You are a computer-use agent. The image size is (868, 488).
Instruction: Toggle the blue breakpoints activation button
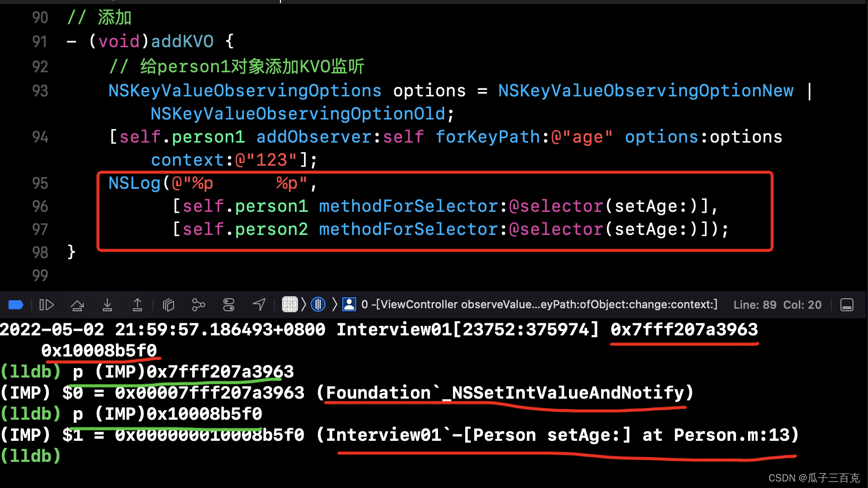click(x=16, y=305)
